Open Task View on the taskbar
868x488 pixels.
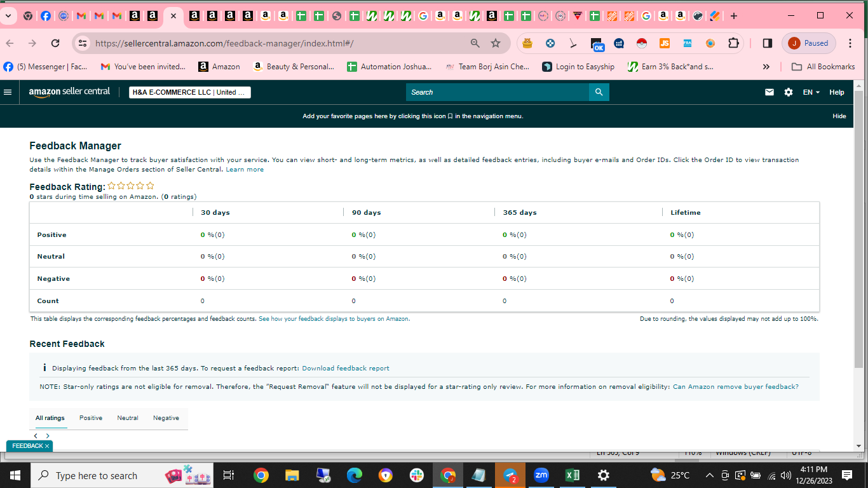point(229,475)
